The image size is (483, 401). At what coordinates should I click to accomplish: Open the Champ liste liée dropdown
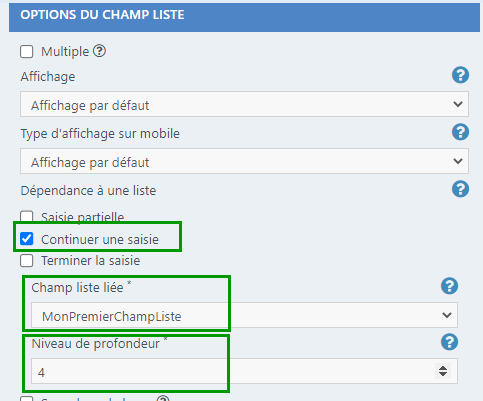coord(244,315)
